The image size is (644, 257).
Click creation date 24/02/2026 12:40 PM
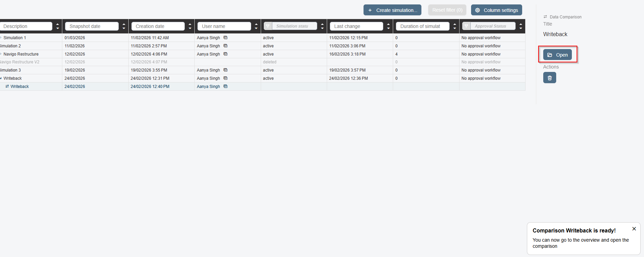coord(150,86)
